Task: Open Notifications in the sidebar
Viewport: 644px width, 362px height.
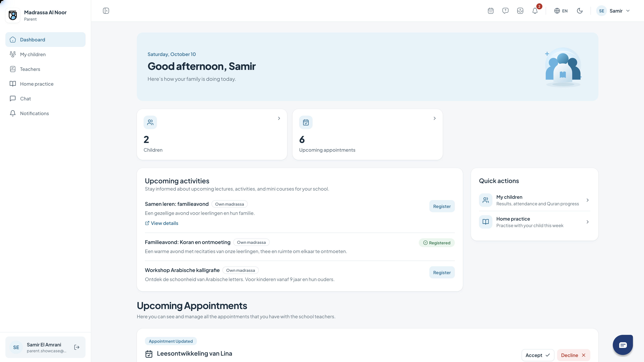Action: click(x=45, y=113)
